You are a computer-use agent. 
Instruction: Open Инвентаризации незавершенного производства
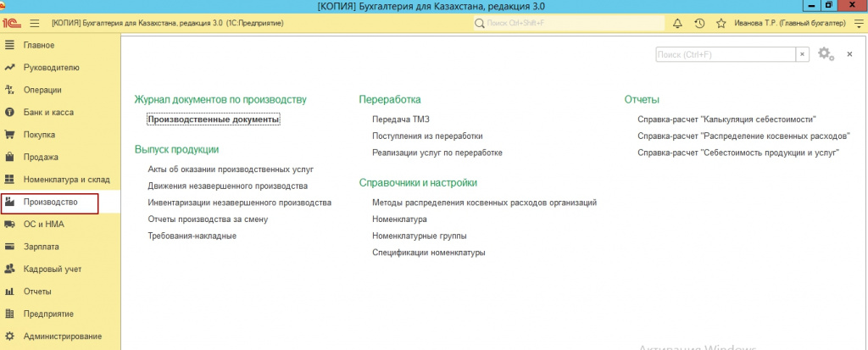click(x=240, y=203)
